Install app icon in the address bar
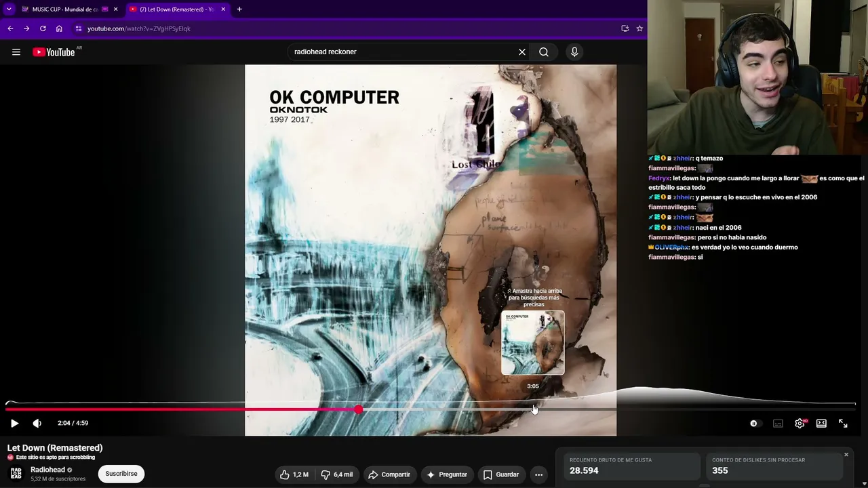The width and height of the screenshot is (868, 488). [625, 28]
